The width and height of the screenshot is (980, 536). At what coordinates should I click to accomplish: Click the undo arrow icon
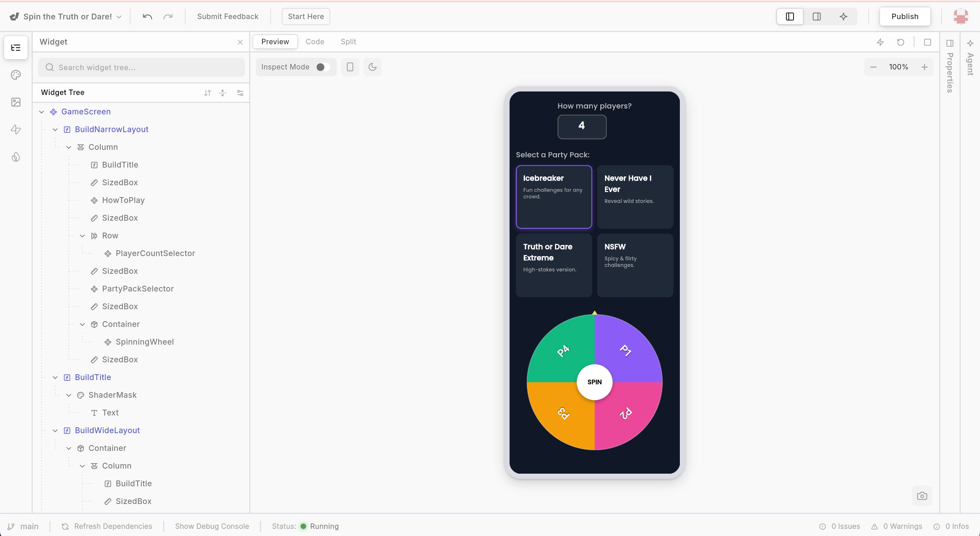point(147,16)
